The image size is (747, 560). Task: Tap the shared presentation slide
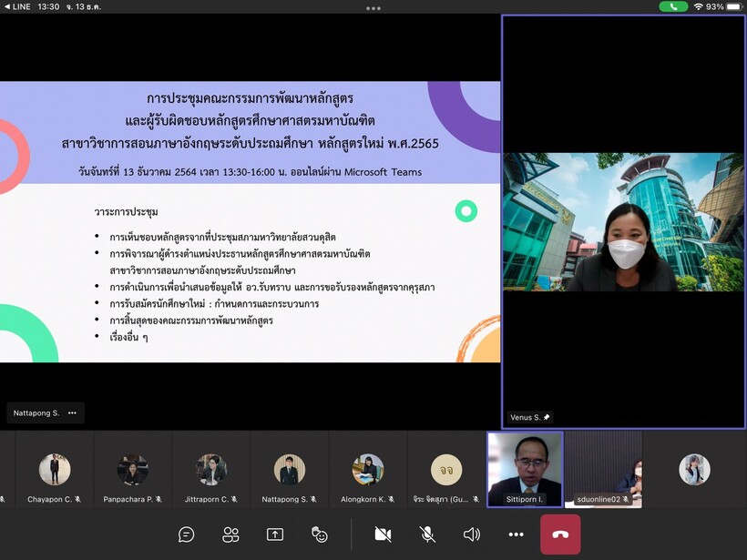click(250, 221)
